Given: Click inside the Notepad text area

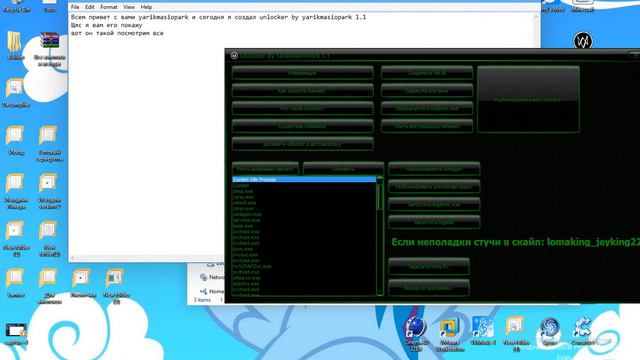Looking at the screenshot, I should coord(300,134).
